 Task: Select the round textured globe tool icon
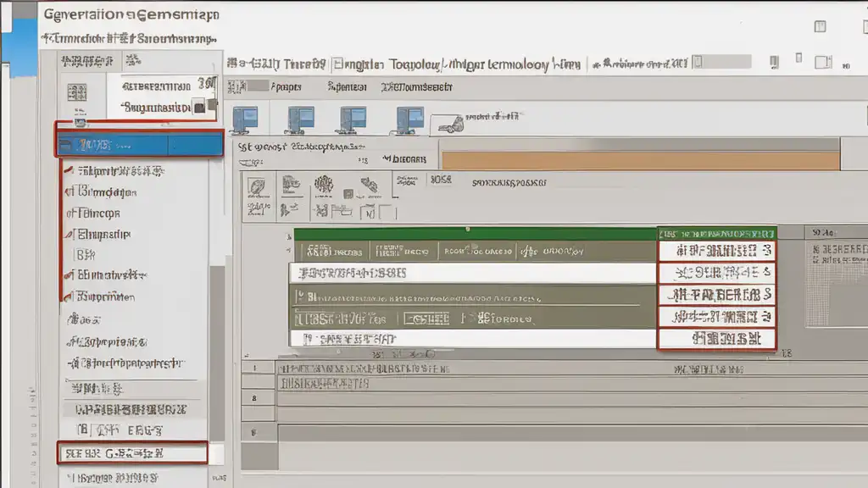tap(323, 186)
